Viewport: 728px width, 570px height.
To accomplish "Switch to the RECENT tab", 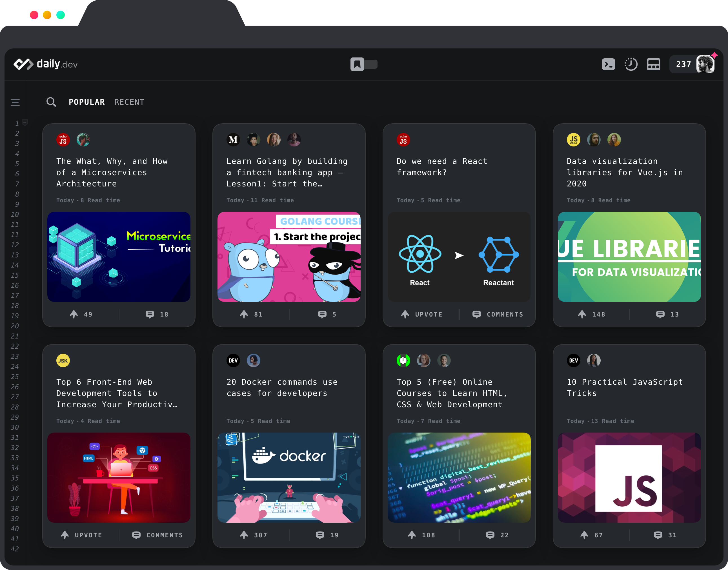I will point(130,102).
